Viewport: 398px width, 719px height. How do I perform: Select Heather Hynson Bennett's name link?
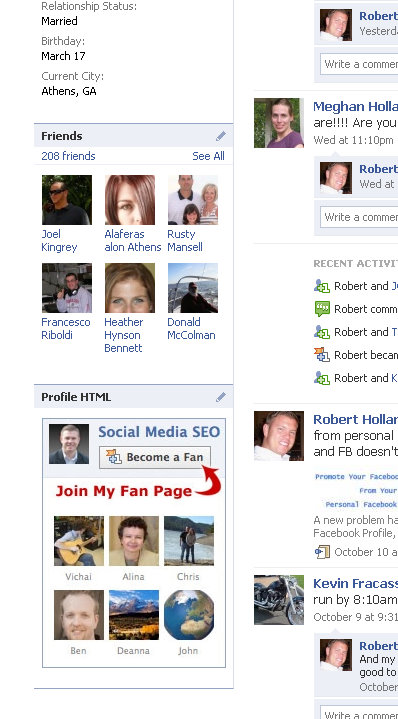pos(123,335)
